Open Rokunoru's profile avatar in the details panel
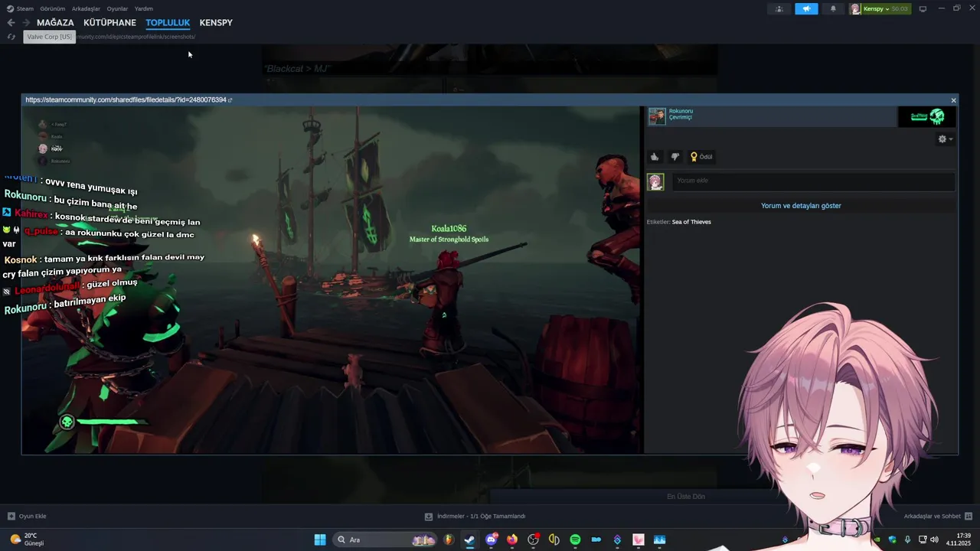Viewport: 980px width, 551px height. [x=657, y=116]
